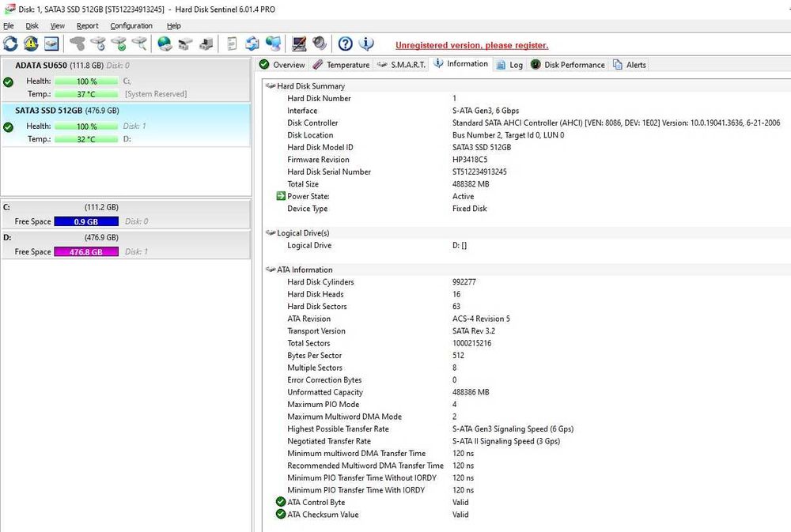Open the Disk menu
Image resolution: width=791 pixels, height=532 pixels.
point(32,26)
